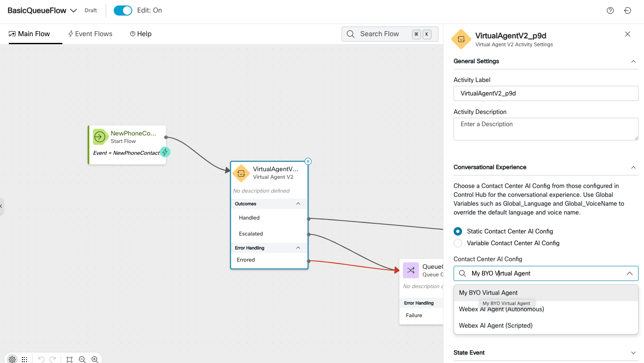Close the VirtualAgentV2_p9d settings panel

pyautogui.click(x=628, y=34)
